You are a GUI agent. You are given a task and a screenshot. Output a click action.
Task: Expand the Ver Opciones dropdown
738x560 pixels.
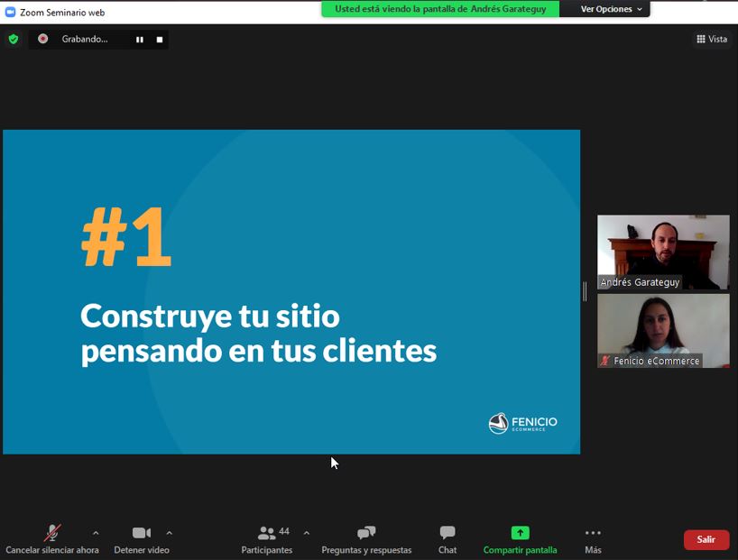point(612,9)
